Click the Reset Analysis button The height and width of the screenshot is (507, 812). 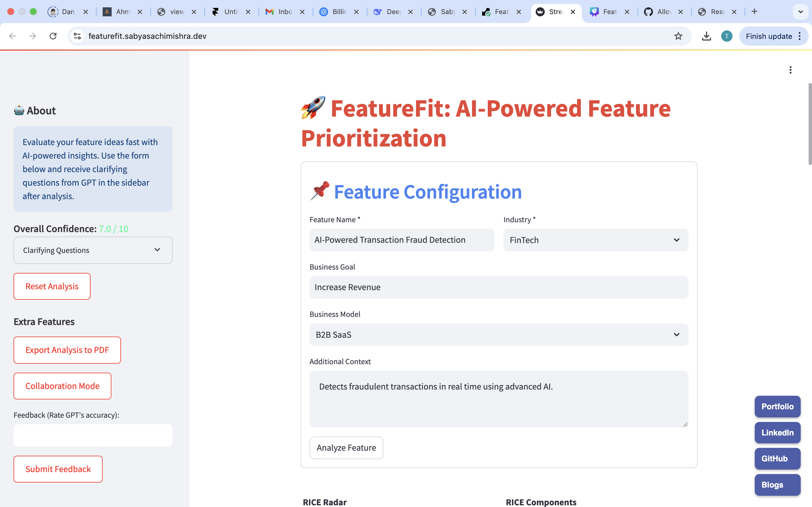point(52,286)
